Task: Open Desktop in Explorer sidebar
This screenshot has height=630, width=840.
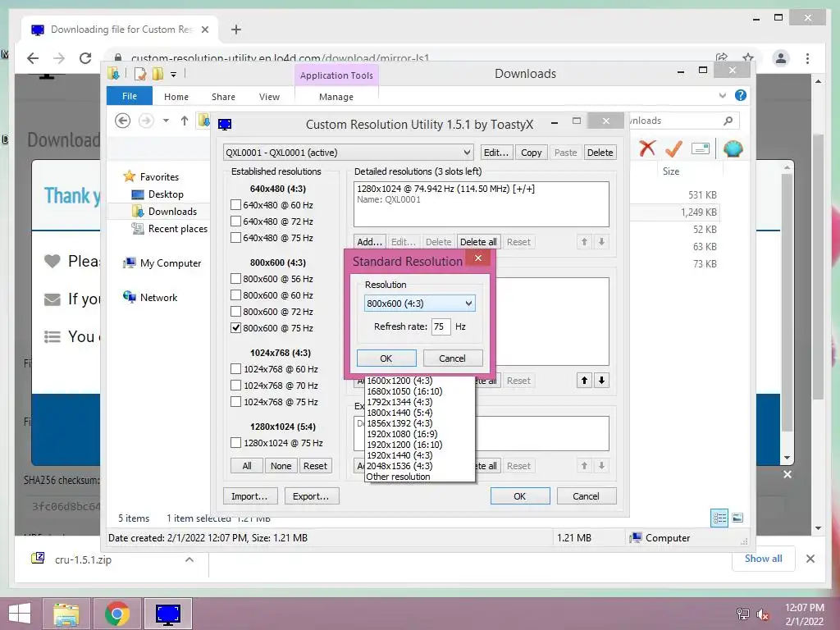Action: (166, 194)
